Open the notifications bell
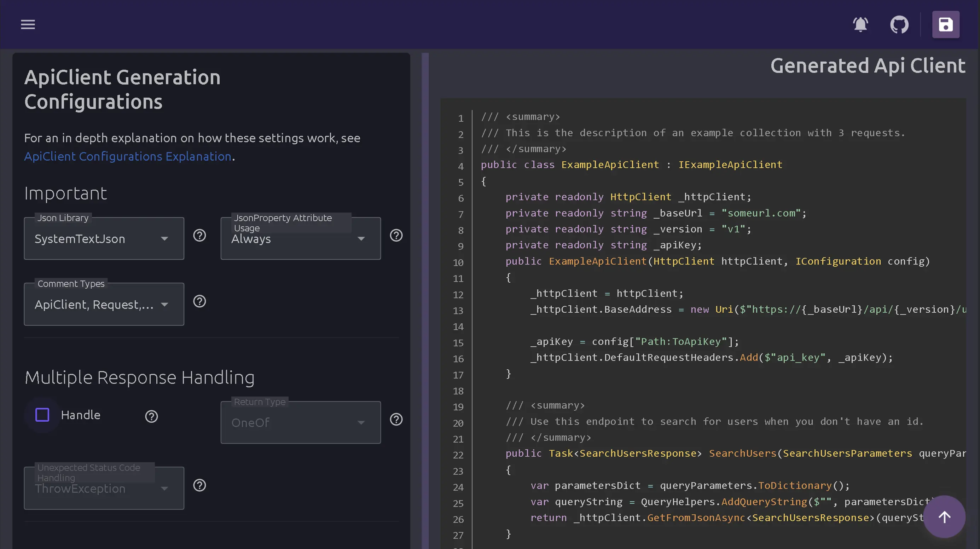980x549 pixels. (x=861, y=24)
